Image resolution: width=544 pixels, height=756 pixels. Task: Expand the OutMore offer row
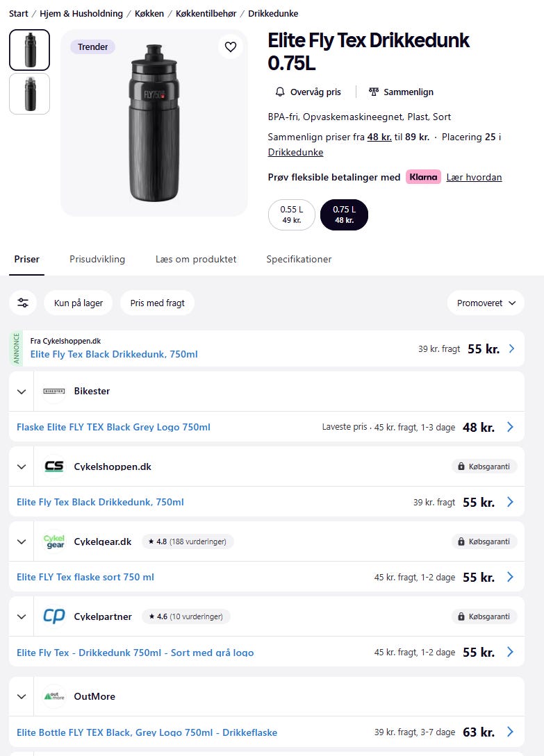[22, 696]
